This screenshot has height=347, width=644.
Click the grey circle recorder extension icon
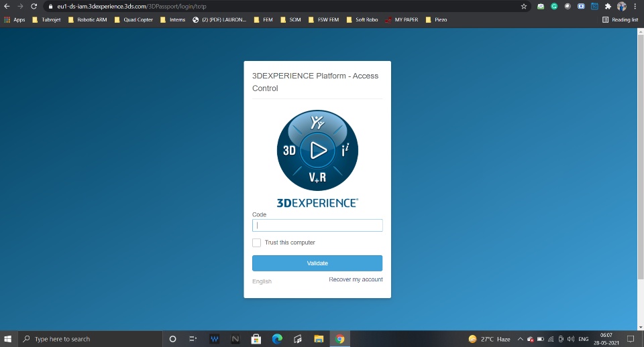click(x=568, y=7)
